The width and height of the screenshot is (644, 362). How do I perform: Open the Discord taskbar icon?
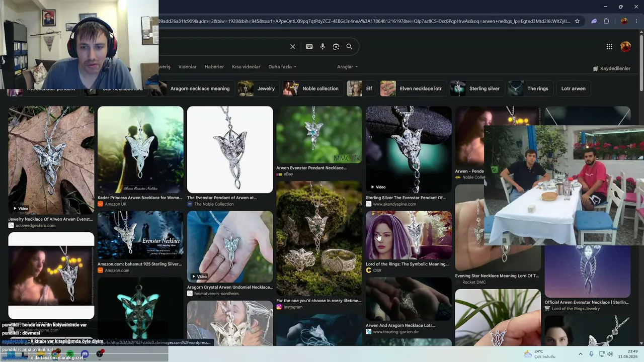tap(85, 354)
